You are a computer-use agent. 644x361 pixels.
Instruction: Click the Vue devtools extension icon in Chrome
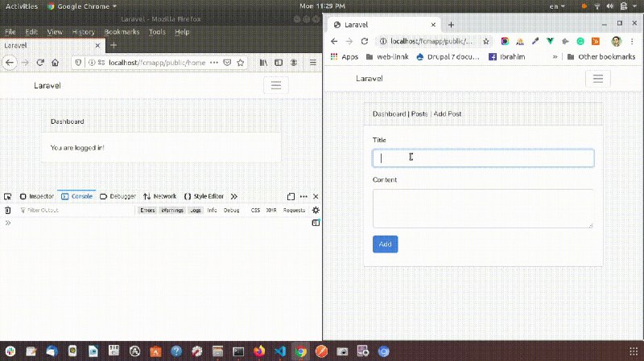pos(550,41)
